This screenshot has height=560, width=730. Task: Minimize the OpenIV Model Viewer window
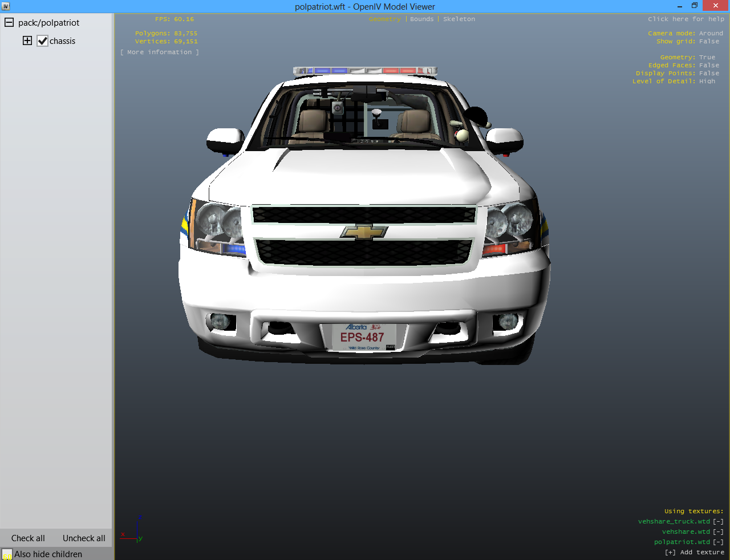tap(679, 6)
